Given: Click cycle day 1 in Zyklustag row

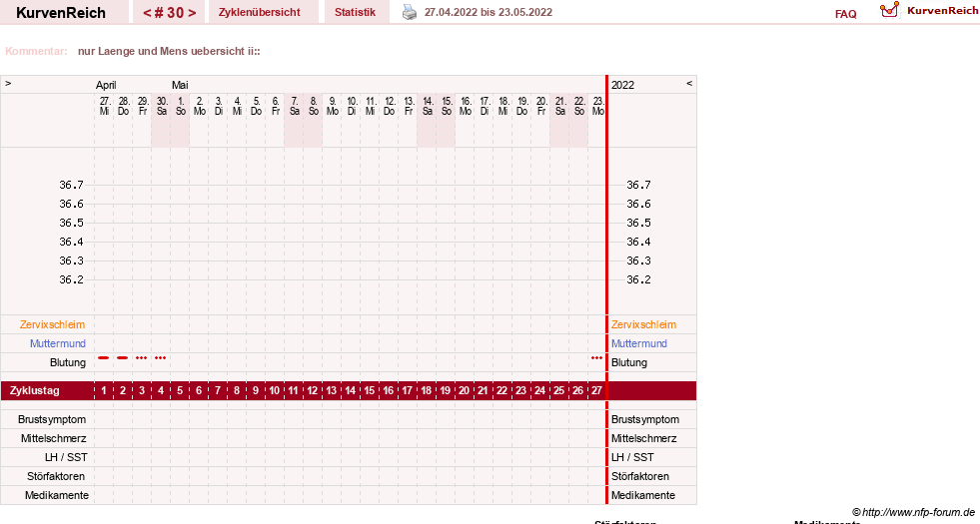Looking at the screenshot, I should click(104, 391).
